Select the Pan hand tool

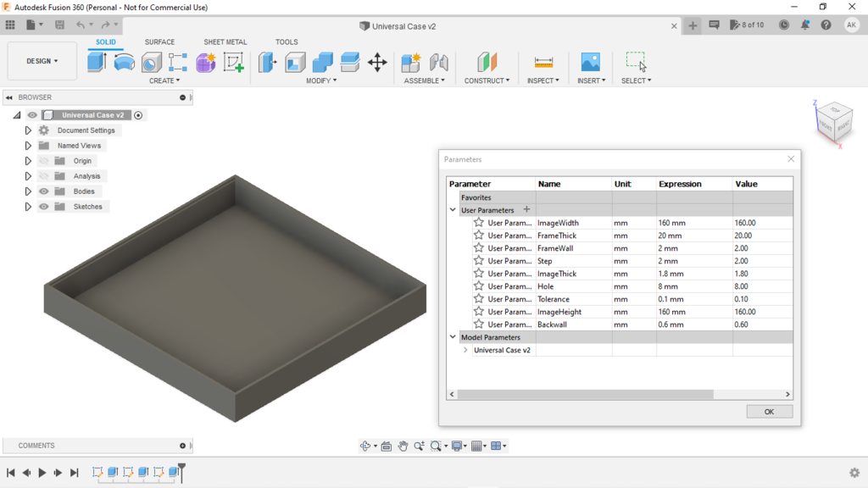403,446
